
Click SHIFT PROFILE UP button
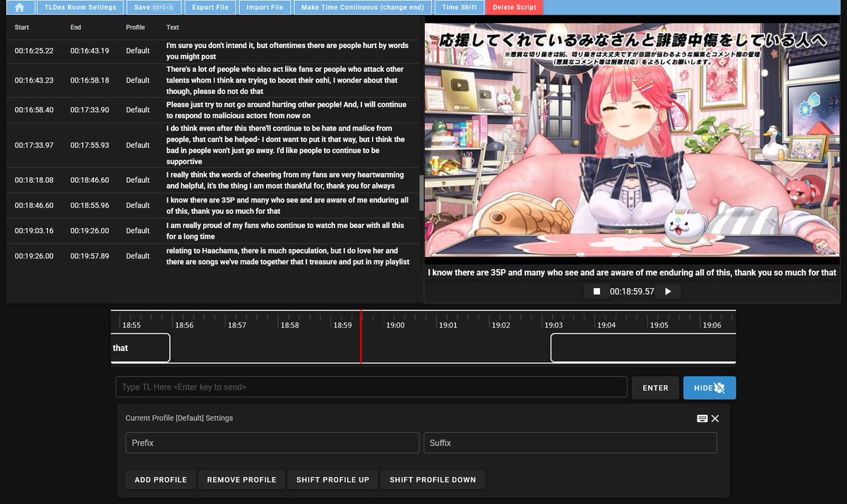332,480
